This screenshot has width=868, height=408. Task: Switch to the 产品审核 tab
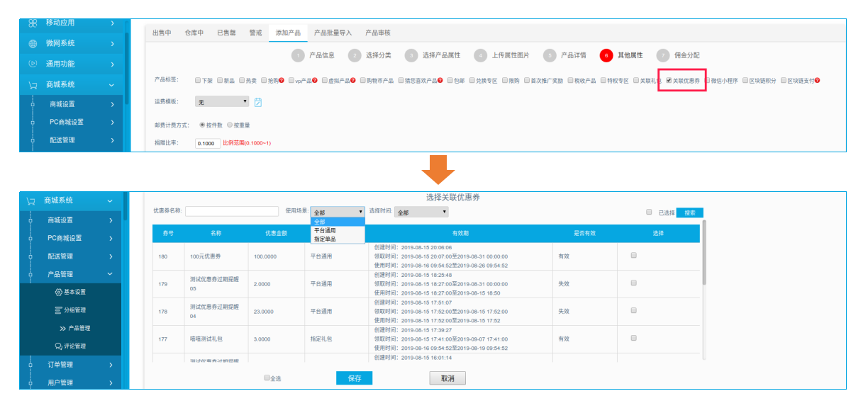point(377,33)
